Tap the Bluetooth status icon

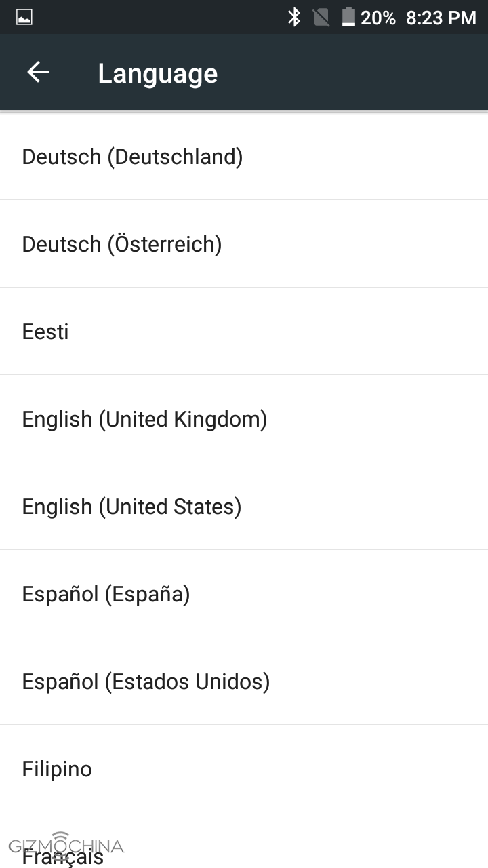[294, 17]
